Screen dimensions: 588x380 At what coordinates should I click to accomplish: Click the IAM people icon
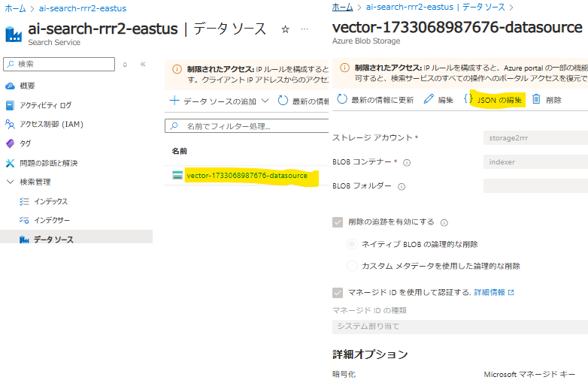10,125
